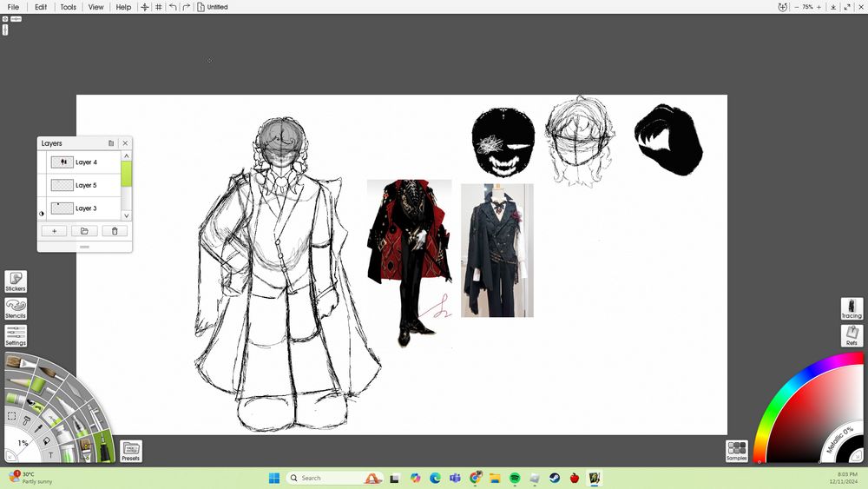The height and width of the screenshot is (489, 868).
Task: Select the Text tool in tool picker
Action: click(50, 454)
